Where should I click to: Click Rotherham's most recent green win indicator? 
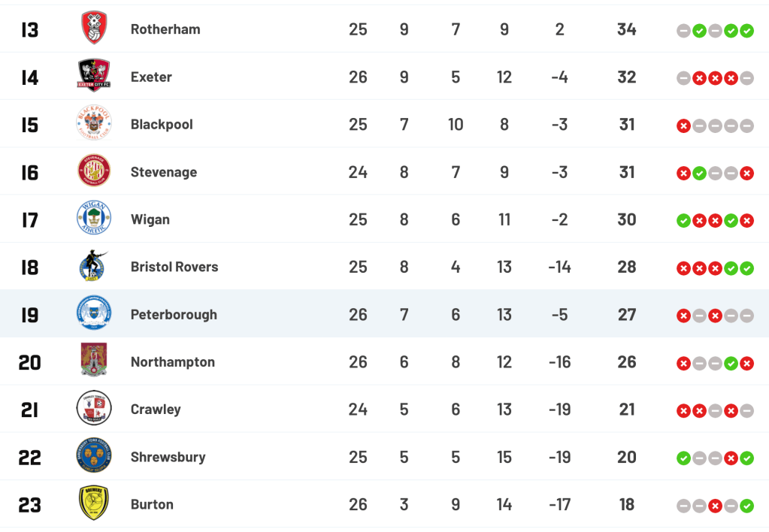coord(746,31)
